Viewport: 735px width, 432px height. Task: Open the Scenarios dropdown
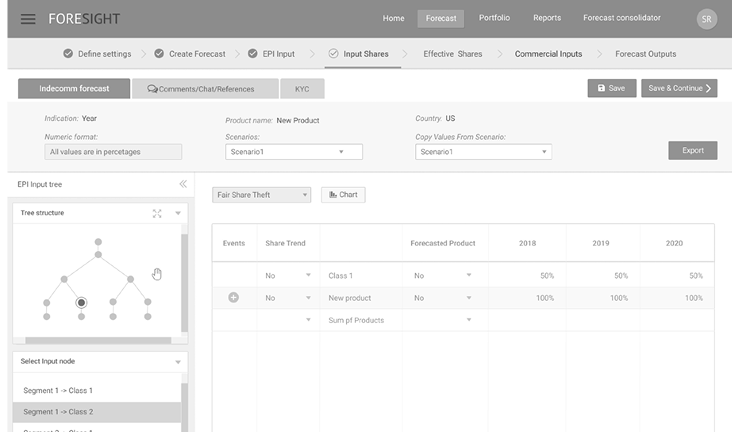point(293,152)
